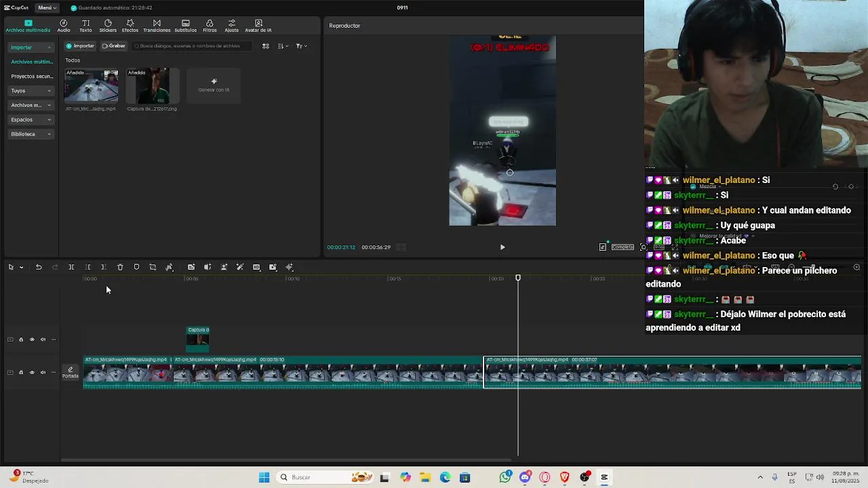868x488 pixels.
Task: Hide the upper overlay track
Action: point(32,340)
